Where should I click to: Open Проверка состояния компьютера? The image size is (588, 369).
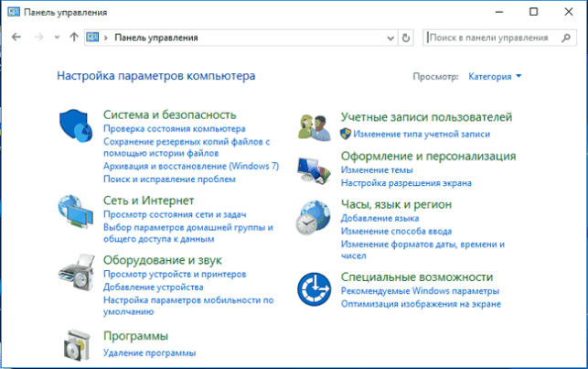point(175,129)
